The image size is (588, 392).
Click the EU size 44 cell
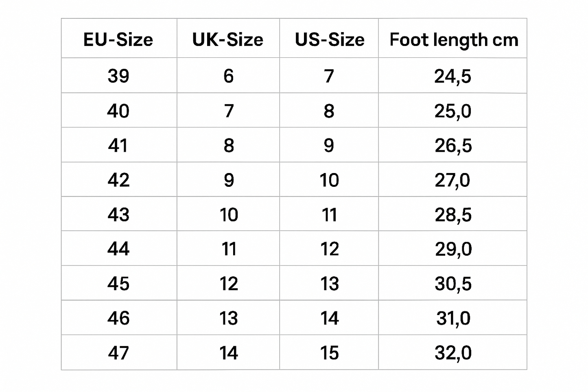point(118,249)
